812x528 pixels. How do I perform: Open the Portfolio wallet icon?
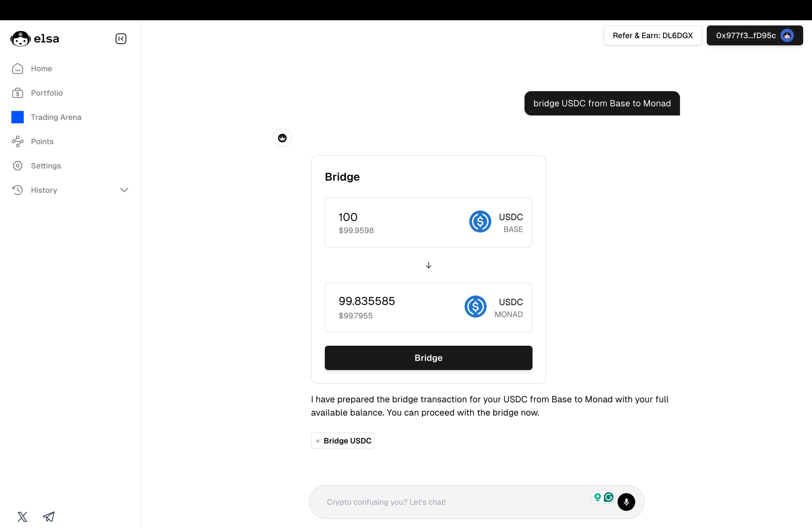pos(18,93)
